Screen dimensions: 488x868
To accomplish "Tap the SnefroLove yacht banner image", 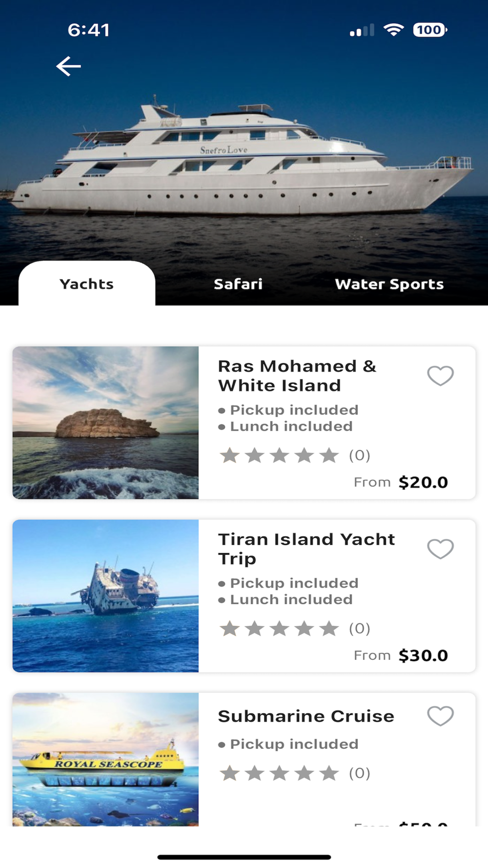I will click(244, 156).
